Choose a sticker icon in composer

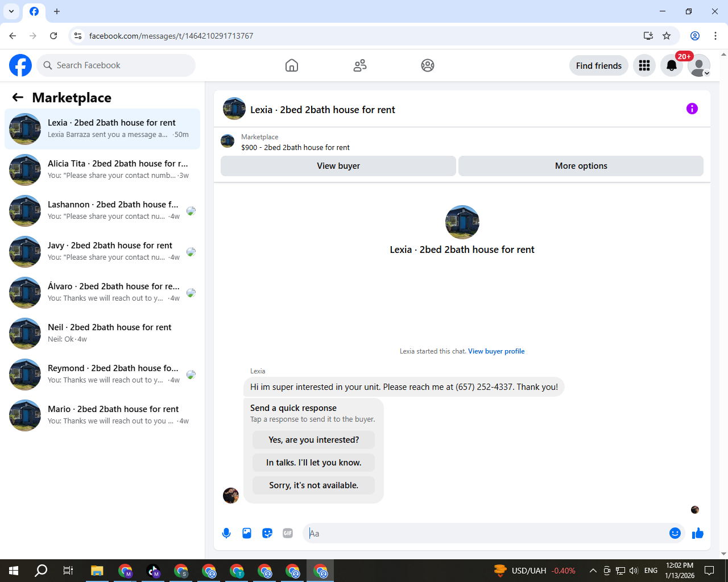pyautogui.click(x=267, y=533)
